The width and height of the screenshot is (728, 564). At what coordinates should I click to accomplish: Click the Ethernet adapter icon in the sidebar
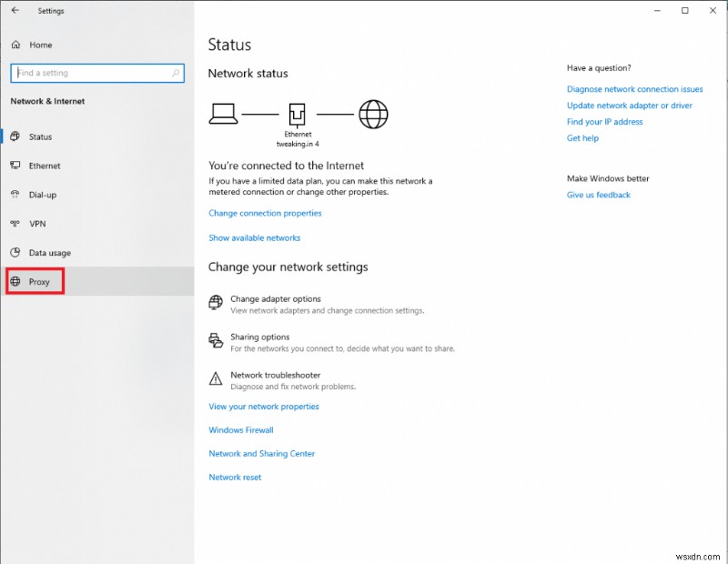point(16,166)
